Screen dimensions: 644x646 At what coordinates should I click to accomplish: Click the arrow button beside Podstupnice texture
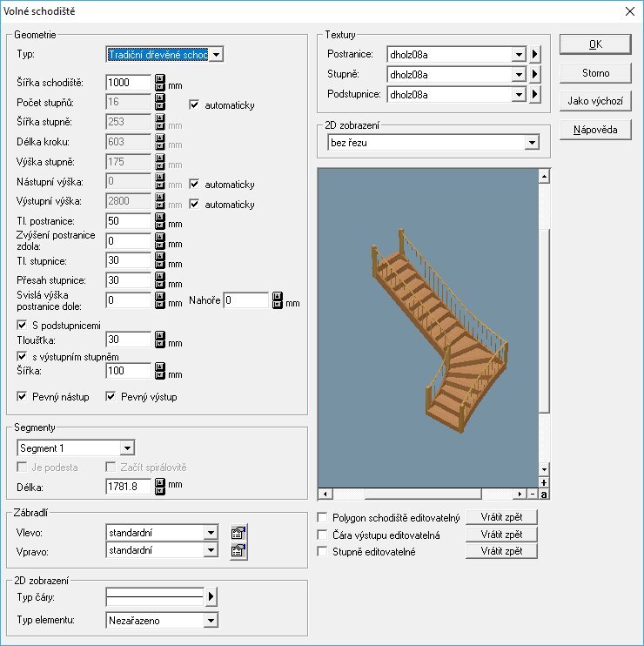[x=535, y=95]
